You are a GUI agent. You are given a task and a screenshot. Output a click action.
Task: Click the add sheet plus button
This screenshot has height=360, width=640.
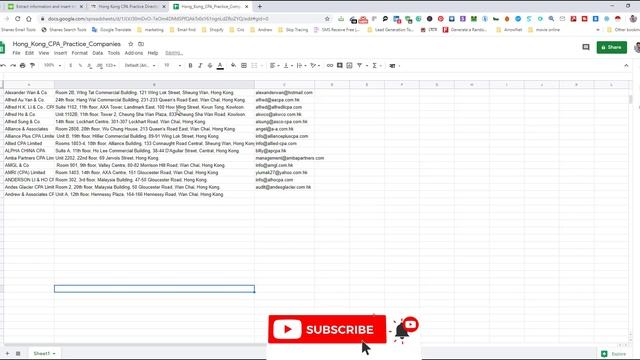[x=7, y=353]
